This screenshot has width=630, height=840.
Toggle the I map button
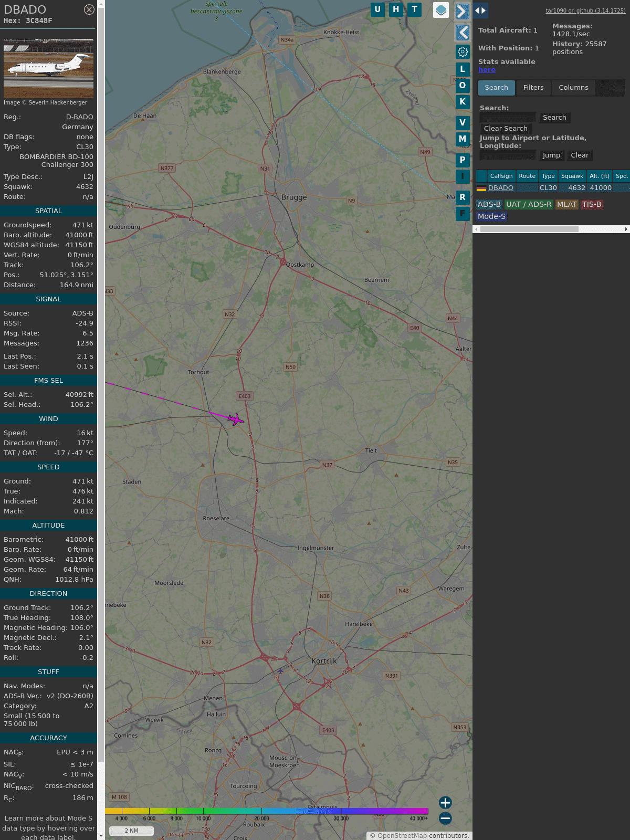(463, 176)
